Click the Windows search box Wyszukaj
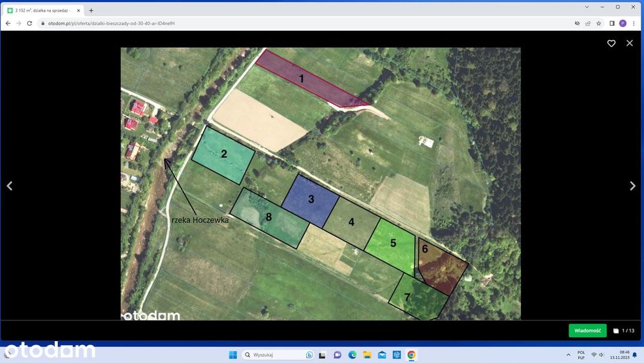The image size is (644, 363). click(278, 355)
